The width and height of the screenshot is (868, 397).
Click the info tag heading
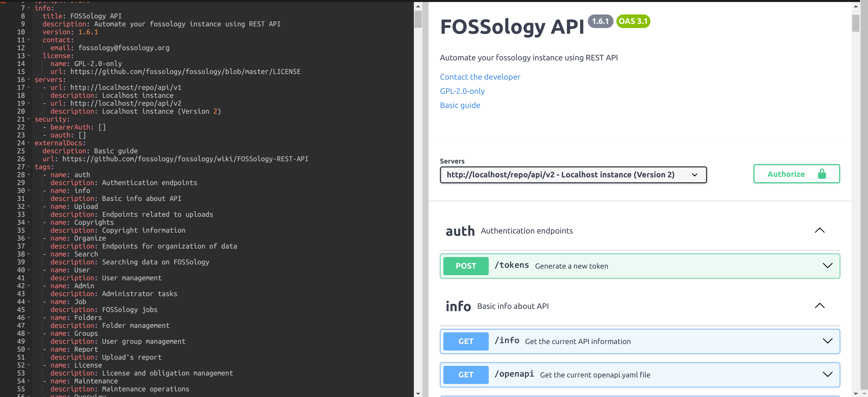click(x=458, y=307)
